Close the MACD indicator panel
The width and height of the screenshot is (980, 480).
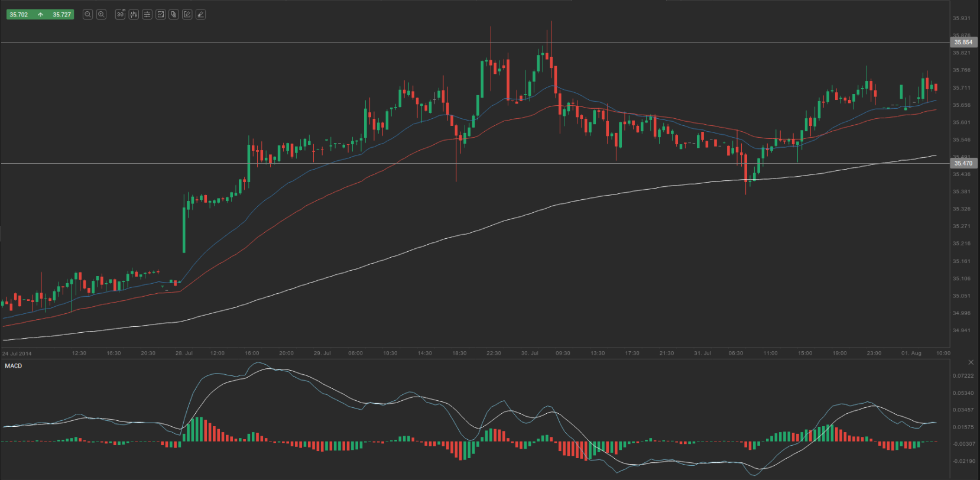pyautogui.click(x=970, y=362)
